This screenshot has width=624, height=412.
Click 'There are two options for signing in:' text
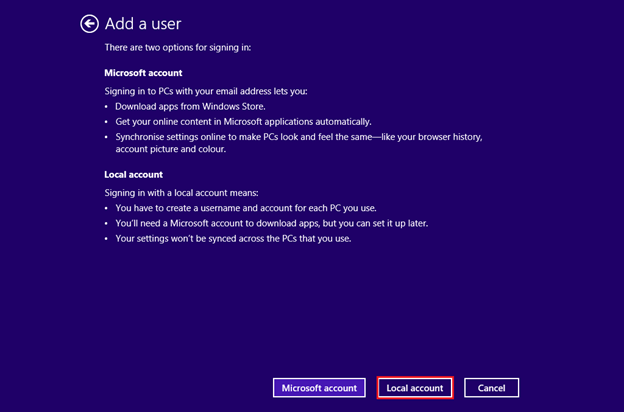[178, 47]
